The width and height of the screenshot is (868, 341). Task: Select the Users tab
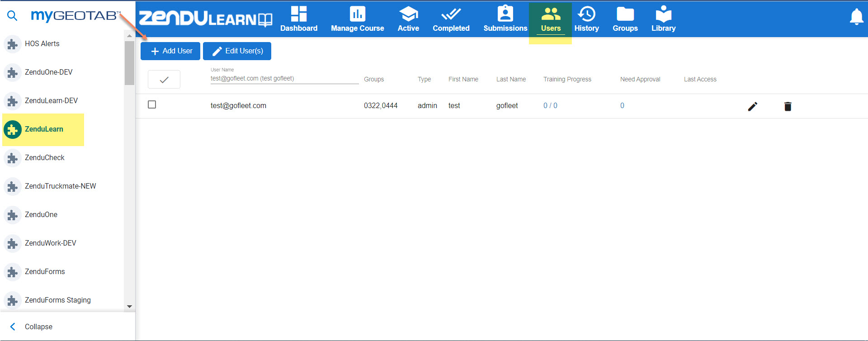tap(551, 19)
